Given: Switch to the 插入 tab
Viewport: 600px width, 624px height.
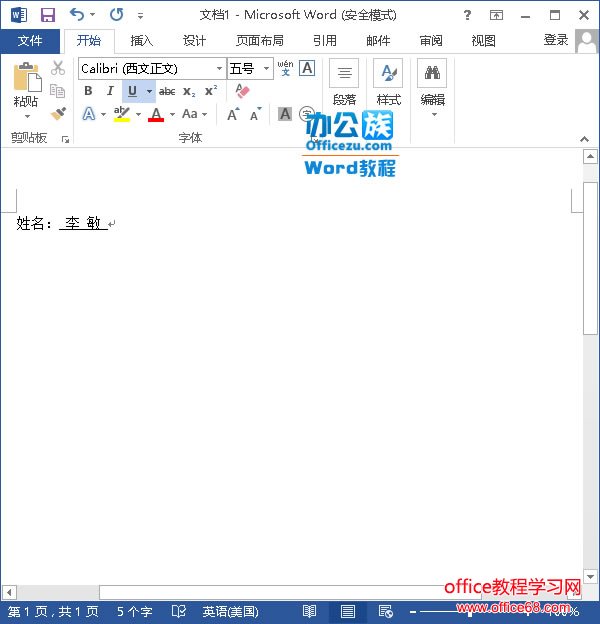Looking at the screenshot, I should (x=142, y=41).
